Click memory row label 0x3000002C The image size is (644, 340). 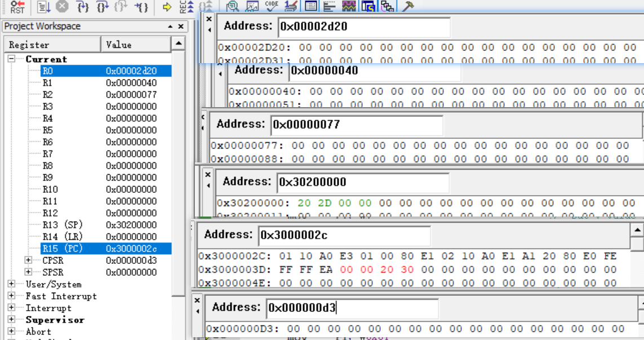pos(234,256)
